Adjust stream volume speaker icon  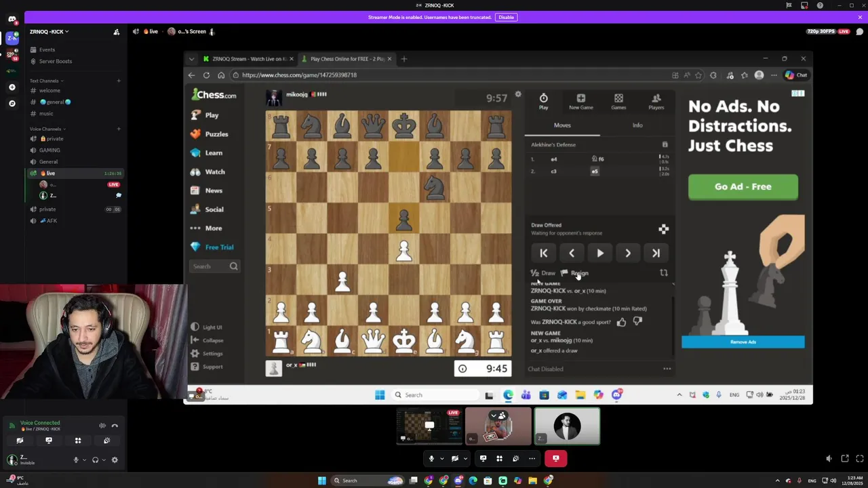(x=829, y=459)
